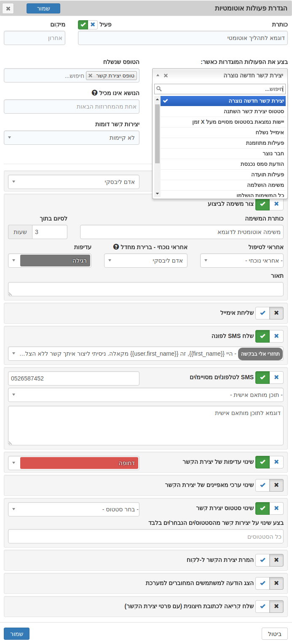Image resolution: width=292 pixels, height=644 pixels.
Task: Expand the בחר סטטוס dropdown
Action: point(74,509)
